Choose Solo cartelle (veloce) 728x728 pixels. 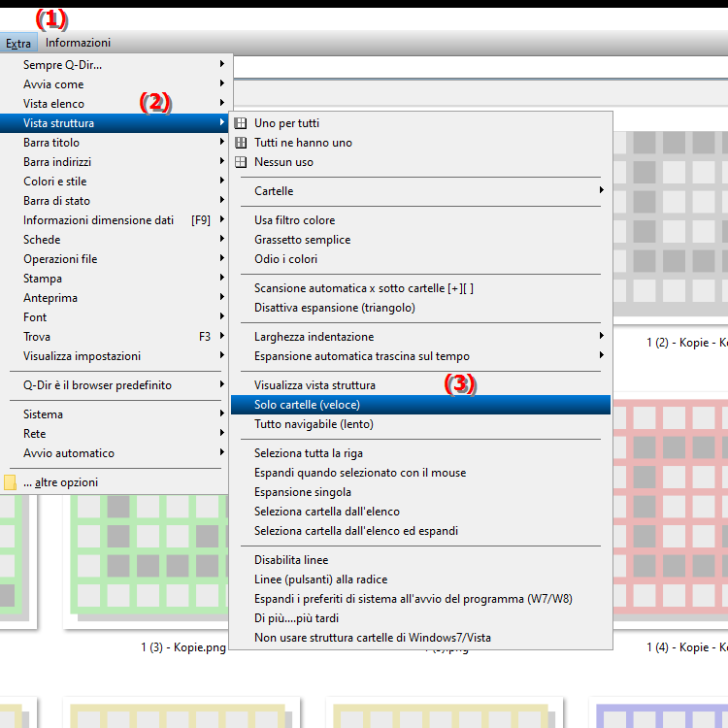[x=420, y=405]
